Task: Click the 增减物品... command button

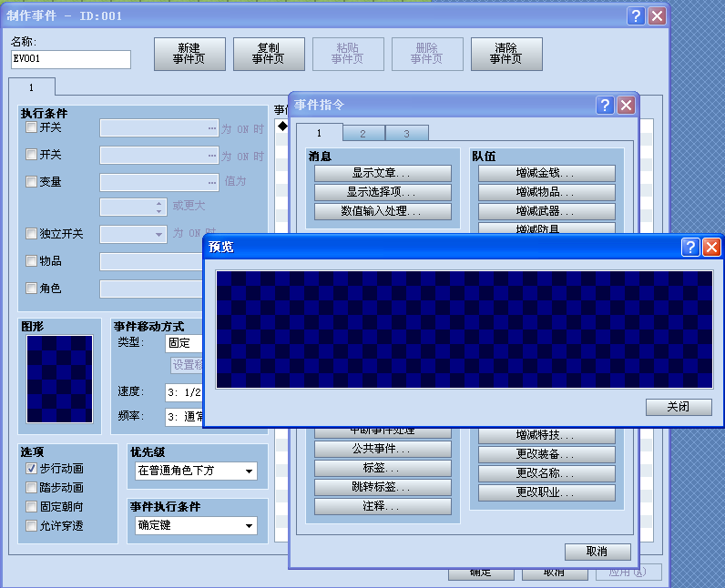Action: 546,192
